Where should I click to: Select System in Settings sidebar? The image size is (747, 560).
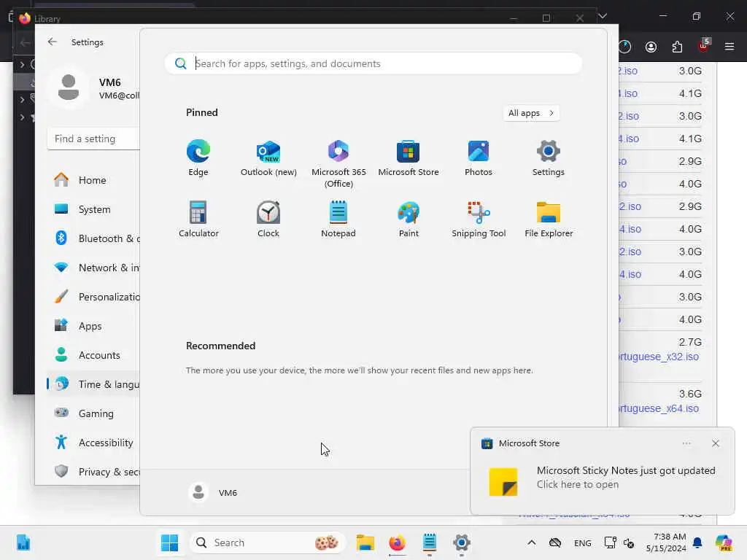pyautogui.click(x=93, y=209)
